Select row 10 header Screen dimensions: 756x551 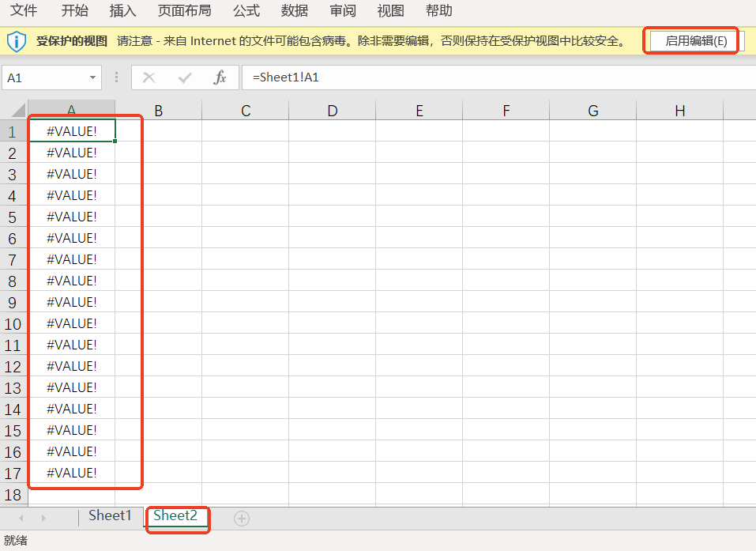(x=13, y=324)
